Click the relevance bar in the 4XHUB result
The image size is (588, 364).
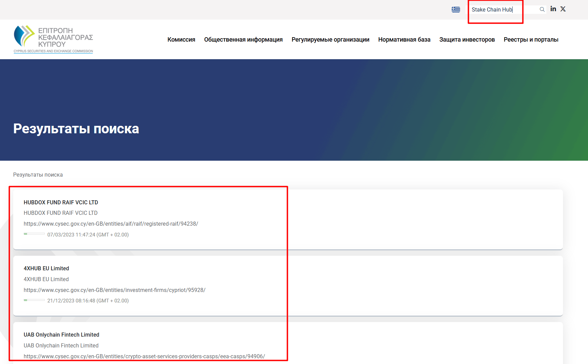click(x=34, y=300)
